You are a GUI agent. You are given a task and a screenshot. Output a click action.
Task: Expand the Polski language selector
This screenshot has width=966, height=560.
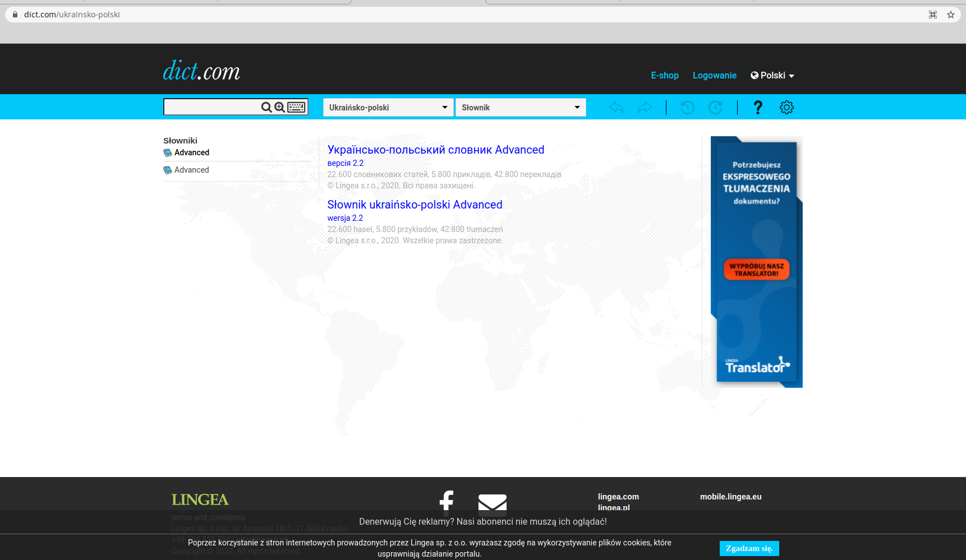772,75
